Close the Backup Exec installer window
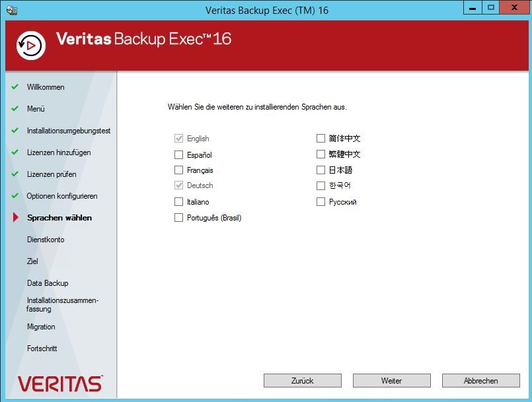532x402 pixels. 514,8
